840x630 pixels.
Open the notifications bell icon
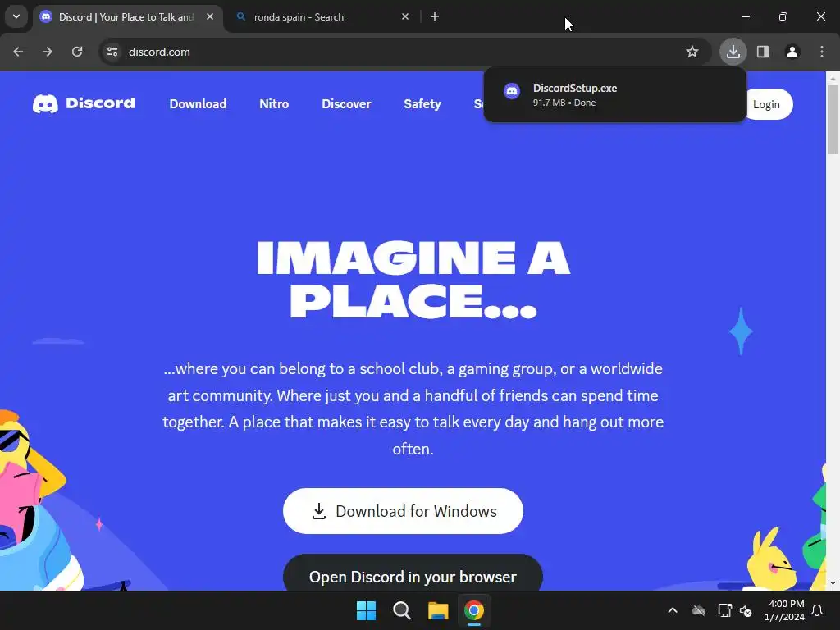[x=818, y=610]
